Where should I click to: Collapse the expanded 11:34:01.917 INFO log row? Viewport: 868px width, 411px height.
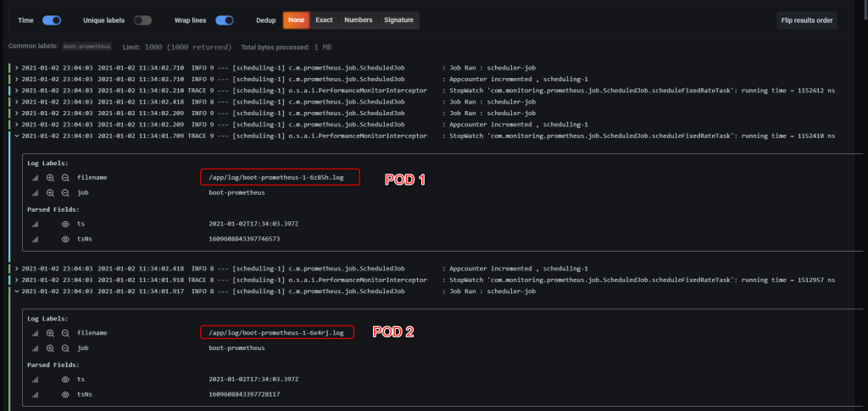click(17, 291)
